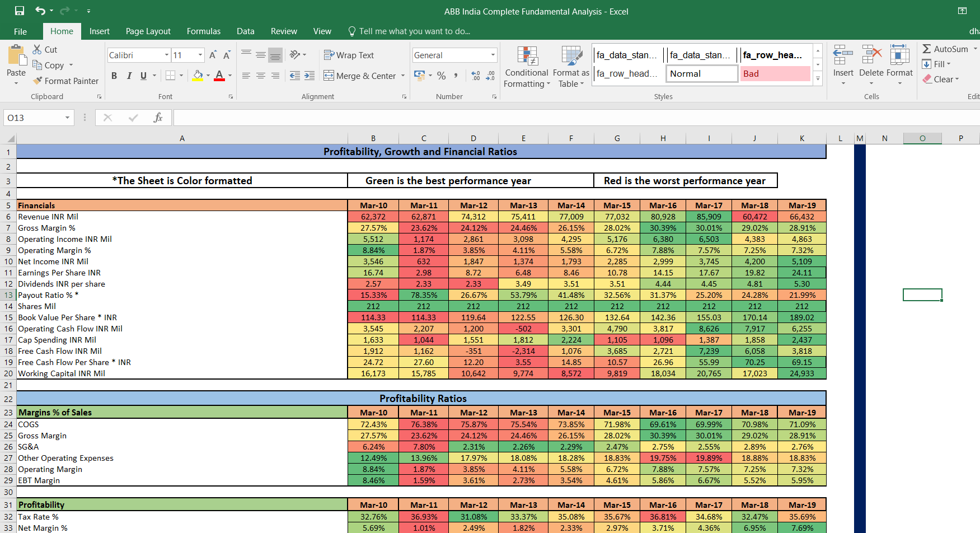Image resolution: width=980 pixels, height=533 pixels.
Task: Select the Bad cell style swatch
Action: [x=775, y=73]
